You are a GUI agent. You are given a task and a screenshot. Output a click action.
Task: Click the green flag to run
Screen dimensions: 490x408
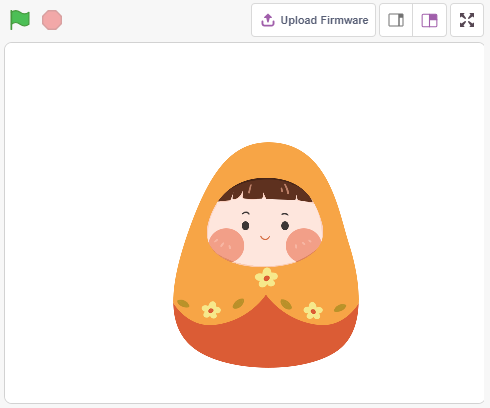[x=20, y=20]
